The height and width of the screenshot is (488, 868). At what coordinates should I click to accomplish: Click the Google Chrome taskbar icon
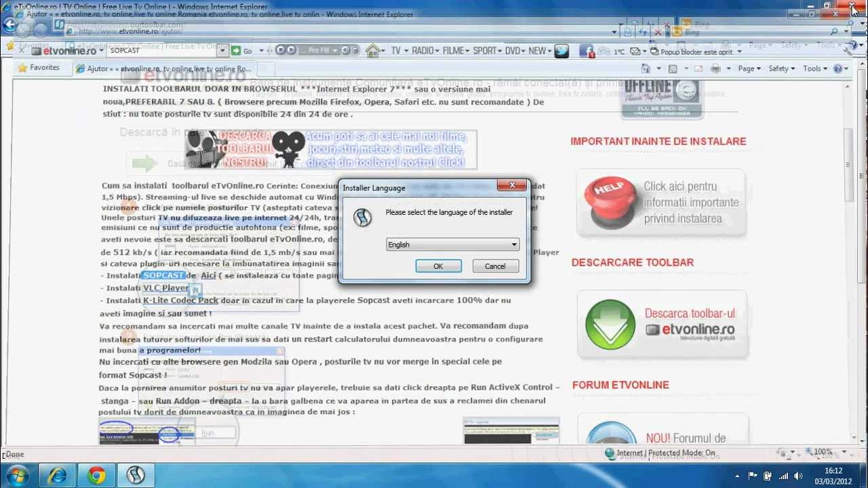coord(96,476)
